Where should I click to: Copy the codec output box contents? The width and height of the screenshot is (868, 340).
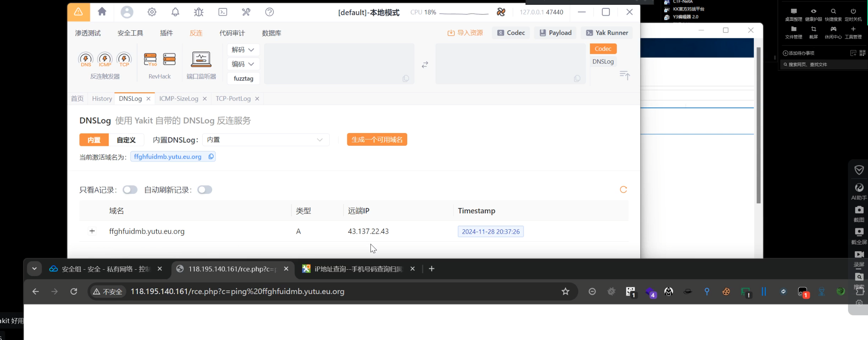[577, 78]
